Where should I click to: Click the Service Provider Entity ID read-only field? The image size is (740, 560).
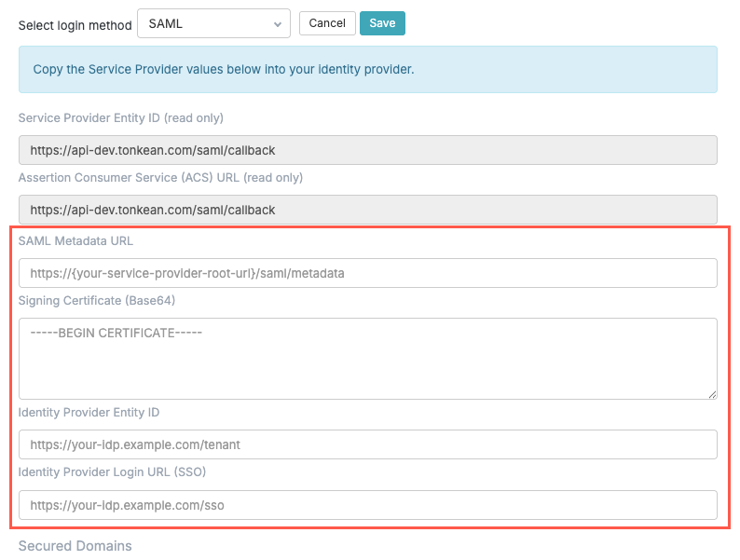(x=367, y=150)
